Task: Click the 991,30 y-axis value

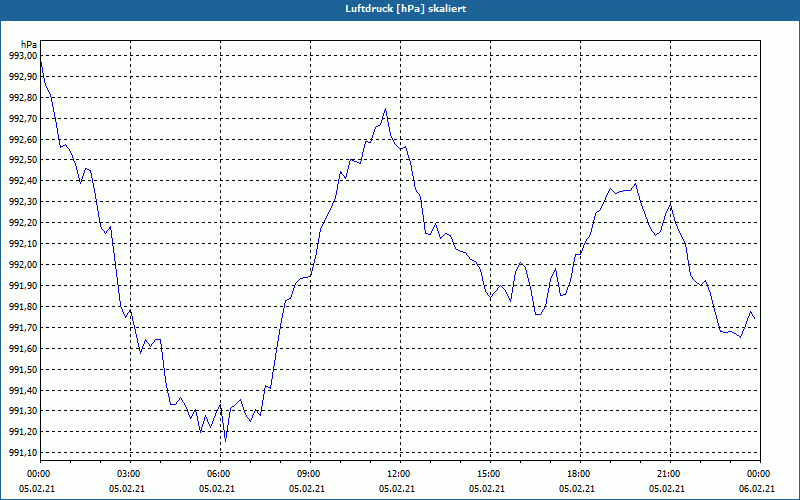Action: pyautogui.click(x=23, y=411)
